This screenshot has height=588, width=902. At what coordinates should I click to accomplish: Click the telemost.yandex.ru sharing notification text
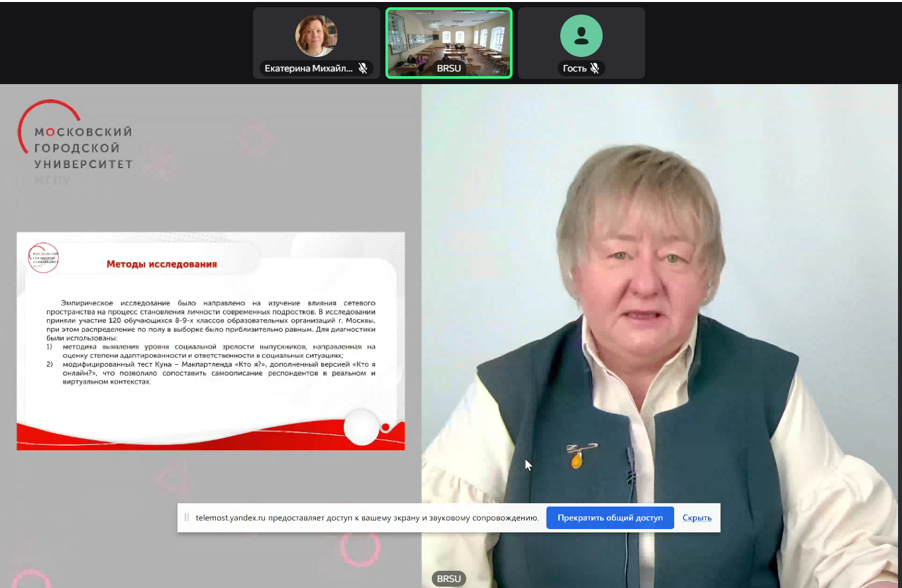pos(367,518)
